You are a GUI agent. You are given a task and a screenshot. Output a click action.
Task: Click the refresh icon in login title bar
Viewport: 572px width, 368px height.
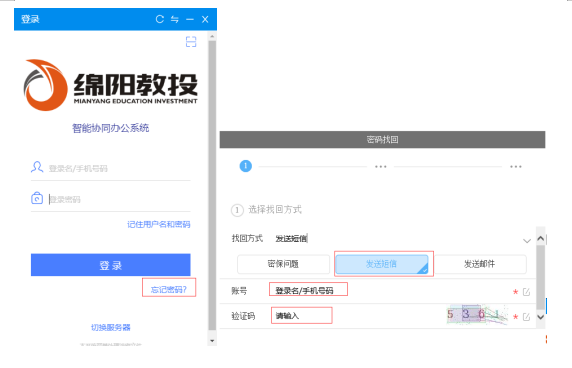159,19
